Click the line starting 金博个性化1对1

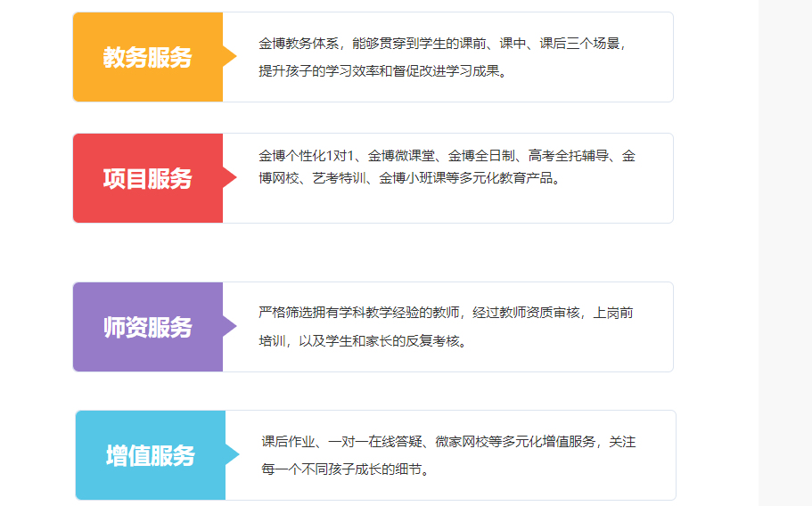[447, 156]
